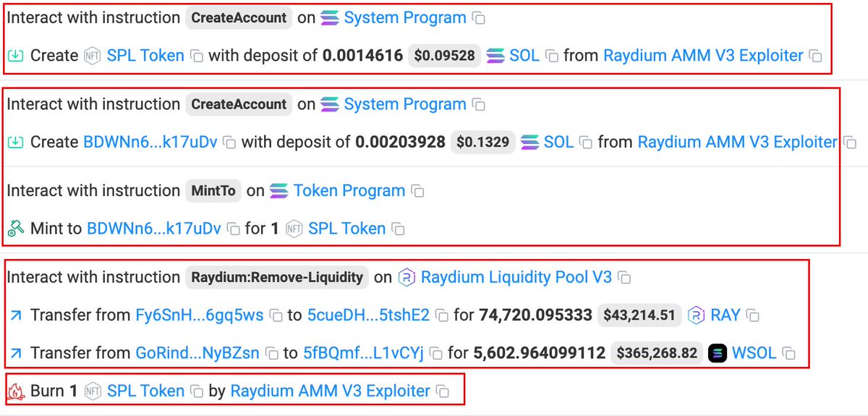Copy the WSOL token address
This screenshot has height=416, width=868.
click(788, 354)
